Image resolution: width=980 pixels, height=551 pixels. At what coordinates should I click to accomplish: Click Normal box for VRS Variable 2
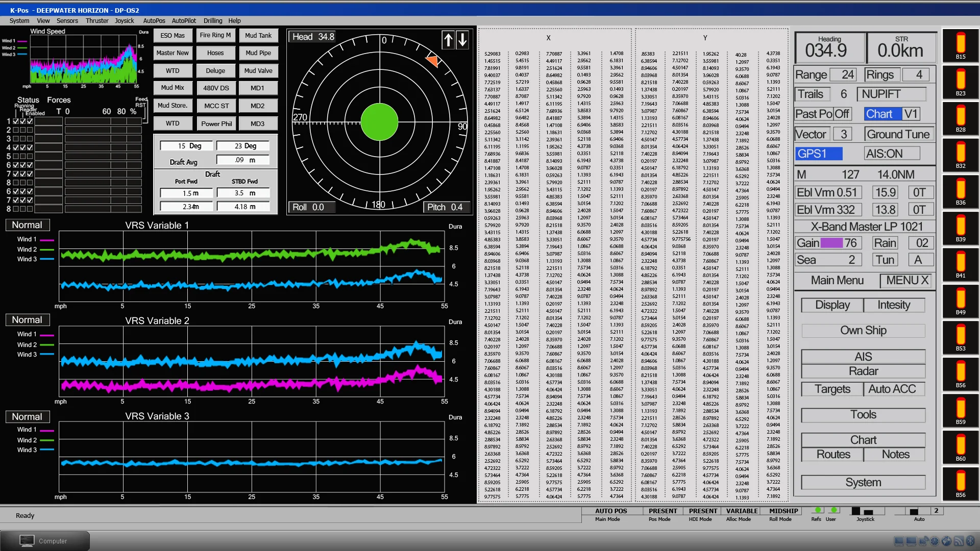point(28,320)
